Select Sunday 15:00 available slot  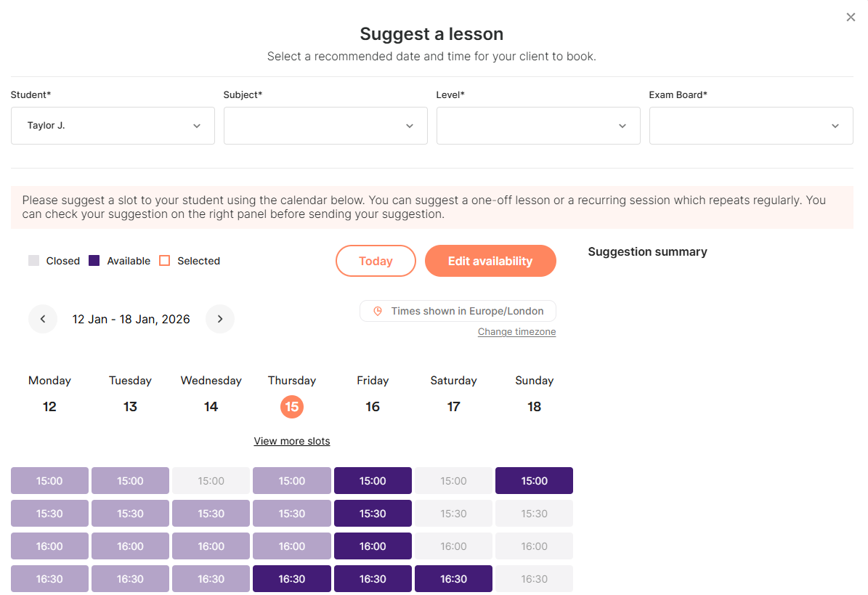click(x=534, y=481)
